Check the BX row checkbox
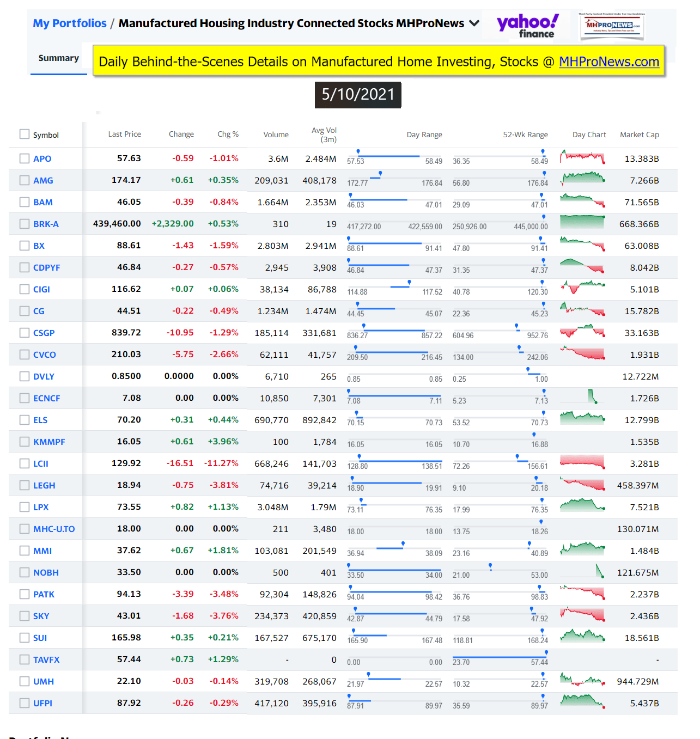The width and height of the screenshot is (700, 739). (x=24, y=246)
